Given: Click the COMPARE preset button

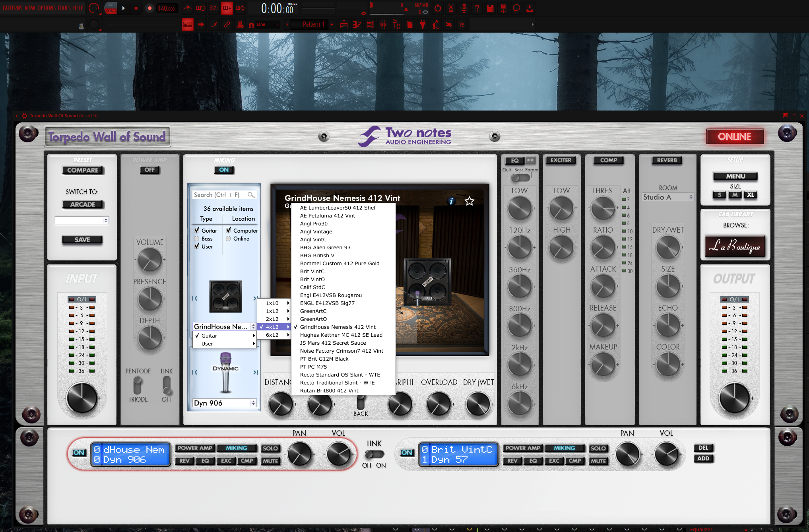Looking at the screenshot, I should point(83,170).
